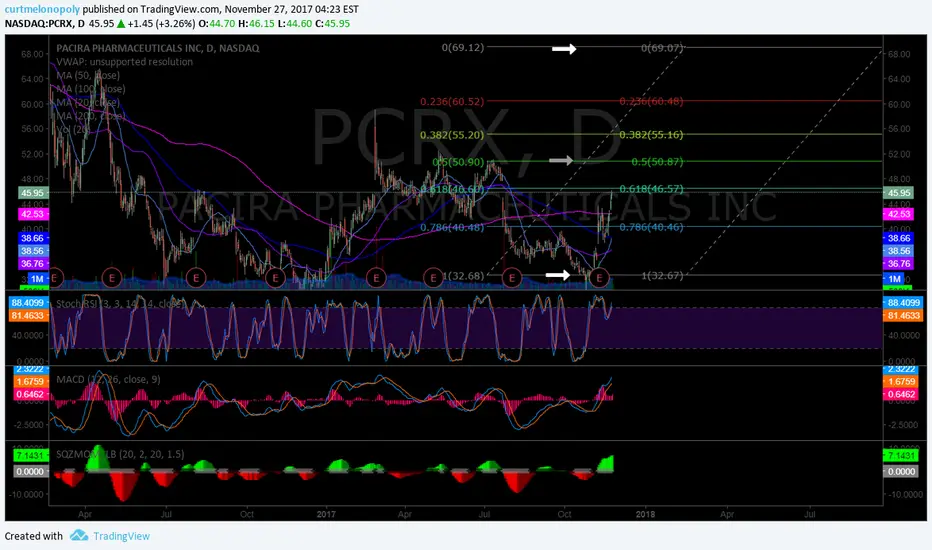Click the green up-triangle beside +1.45
The height and width of the screenshot is (550, 932).
121,24
